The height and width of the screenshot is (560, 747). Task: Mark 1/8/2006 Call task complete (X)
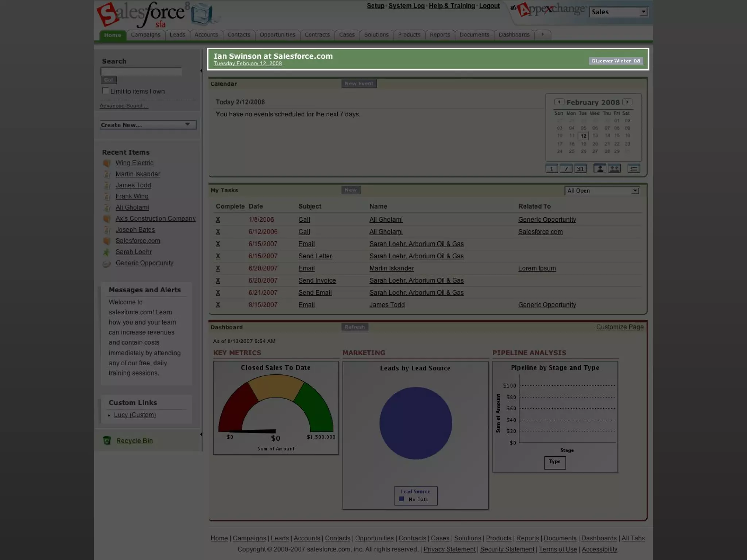point(218,219)
